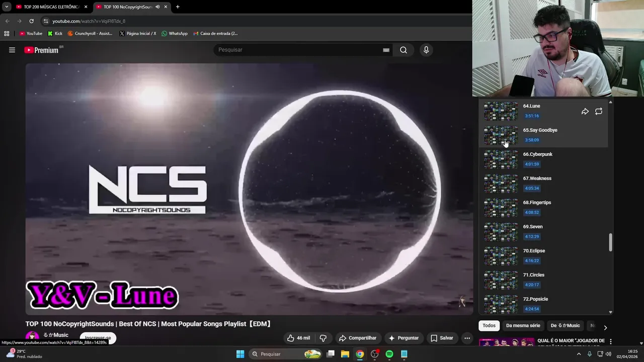This screenshot has height=362, width=644.
Task: Jump to chapter 66.Cyberpunk
Action: pos(537,154)
